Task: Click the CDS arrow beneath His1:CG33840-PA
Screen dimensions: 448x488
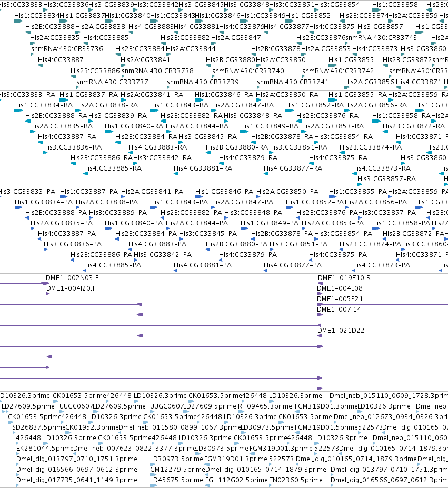Action: [x=108, y=228]
